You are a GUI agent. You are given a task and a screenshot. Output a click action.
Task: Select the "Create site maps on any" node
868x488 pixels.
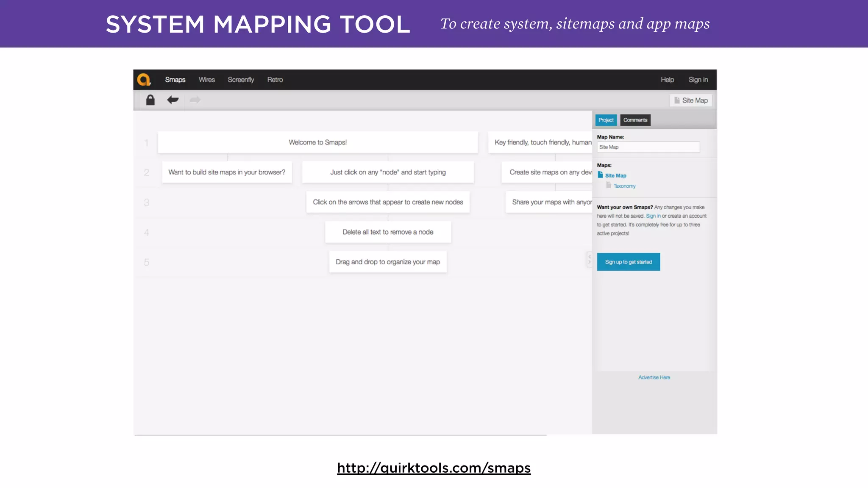tap(547, 172)
